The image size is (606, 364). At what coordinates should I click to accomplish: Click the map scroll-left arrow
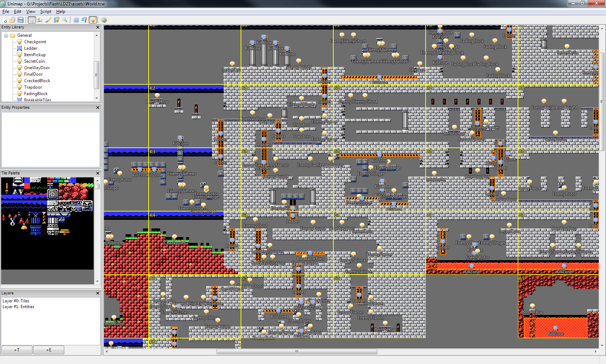pyautogui.click(x=106, y=351)
